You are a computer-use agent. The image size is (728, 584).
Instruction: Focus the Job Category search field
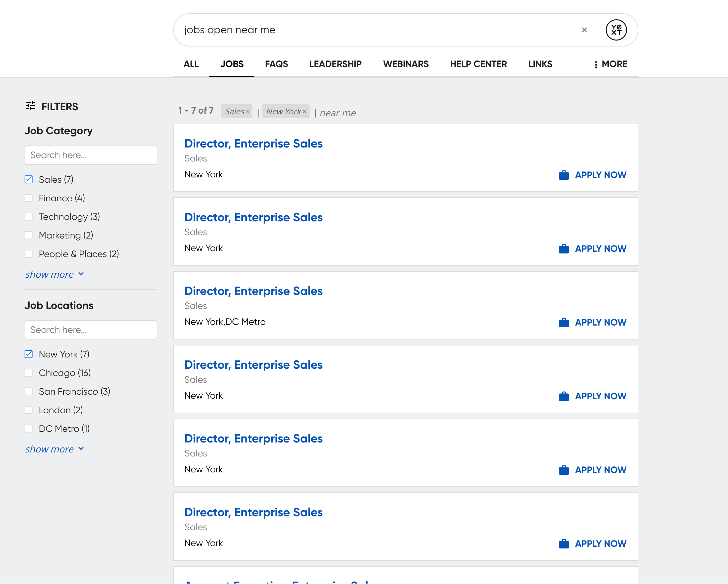click(x=91, y=155)
